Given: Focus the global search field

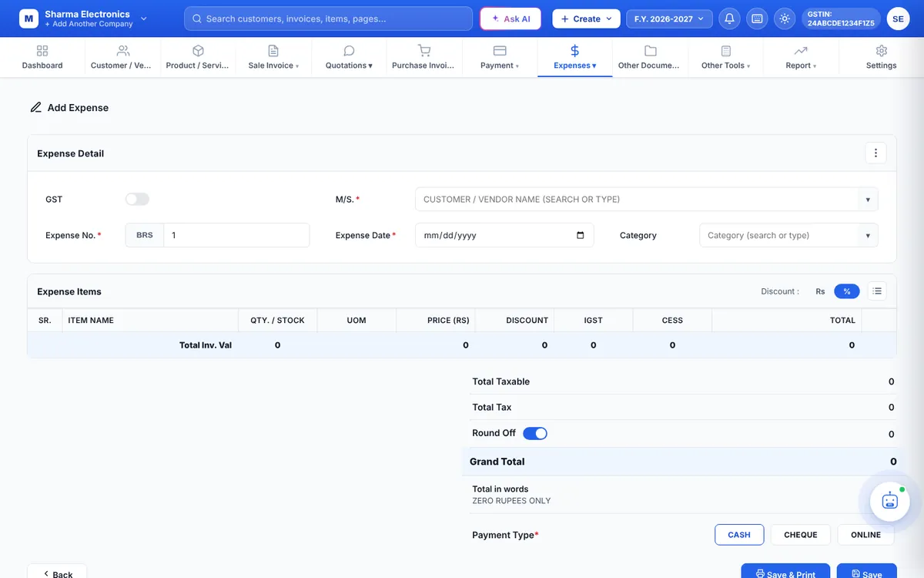Looking at the screenshot, I should point(328,18).
